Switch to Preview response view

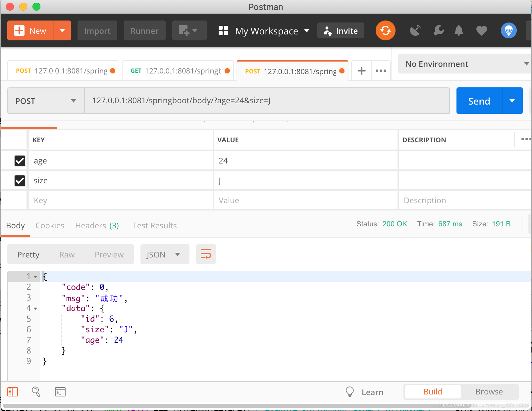[x=109, y=254]
